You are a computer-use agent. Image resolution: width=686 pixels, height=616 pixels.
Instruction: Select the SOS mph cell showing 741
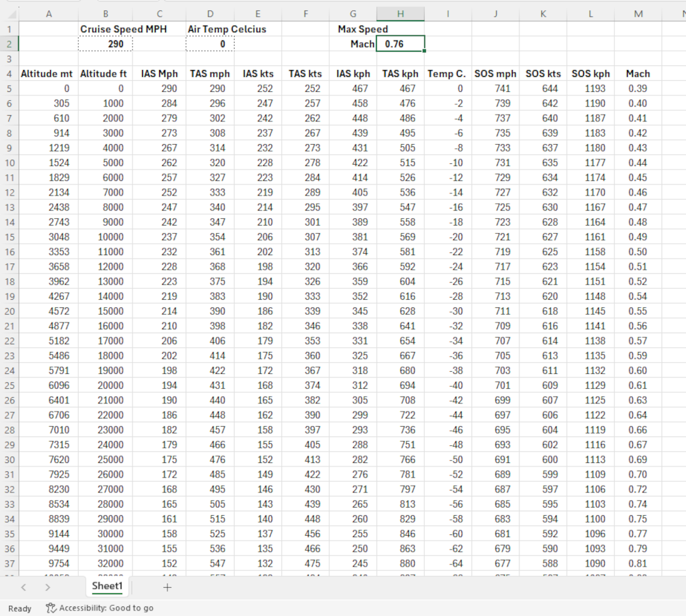[495, 88]
